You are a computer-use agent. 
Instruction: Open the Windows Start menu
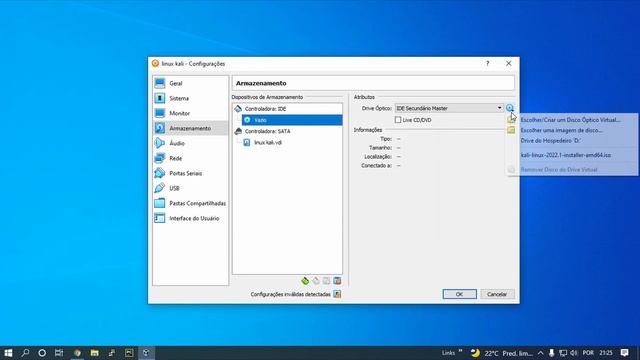(8, 353)
